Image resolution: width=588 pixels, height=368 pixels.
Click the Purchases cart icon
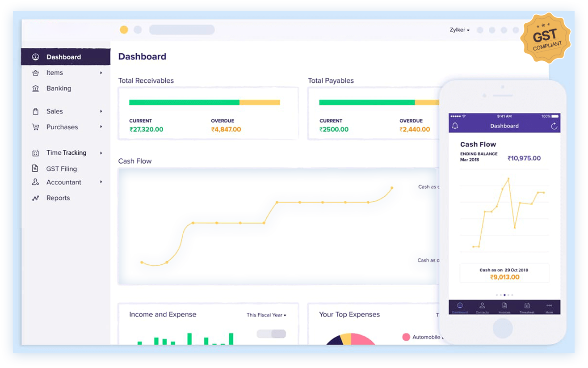pos(35,127)
